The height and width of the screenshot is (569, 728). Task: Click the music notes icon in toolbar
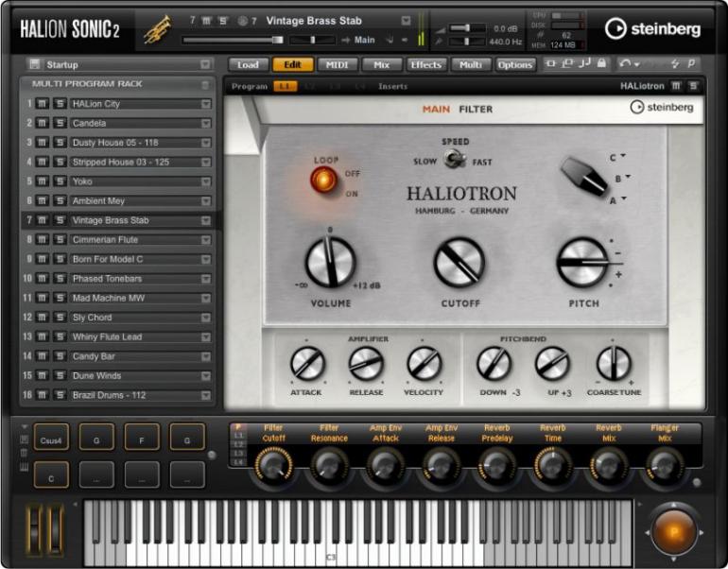tap(584, 63)
